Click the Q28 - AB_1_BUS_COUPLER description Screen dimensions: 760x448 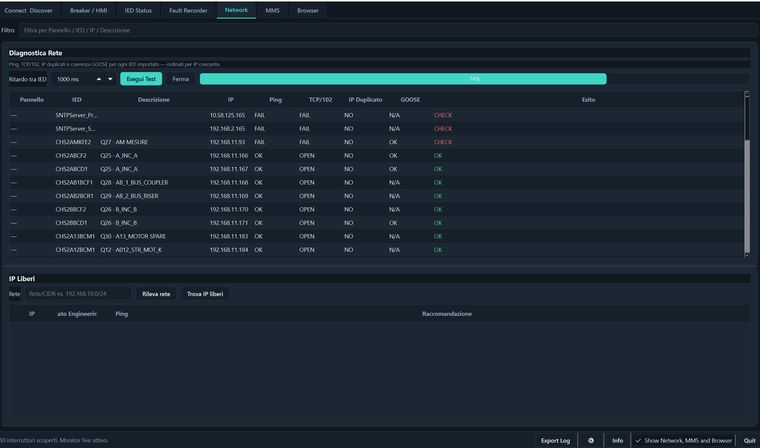click(x=134, y=183)
